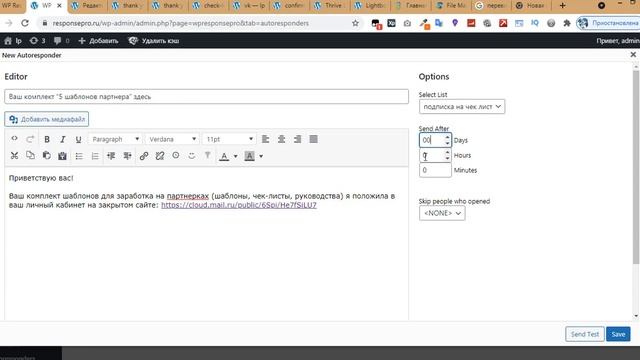
Task: Insert a numbered list
Action: pos(95,156)
